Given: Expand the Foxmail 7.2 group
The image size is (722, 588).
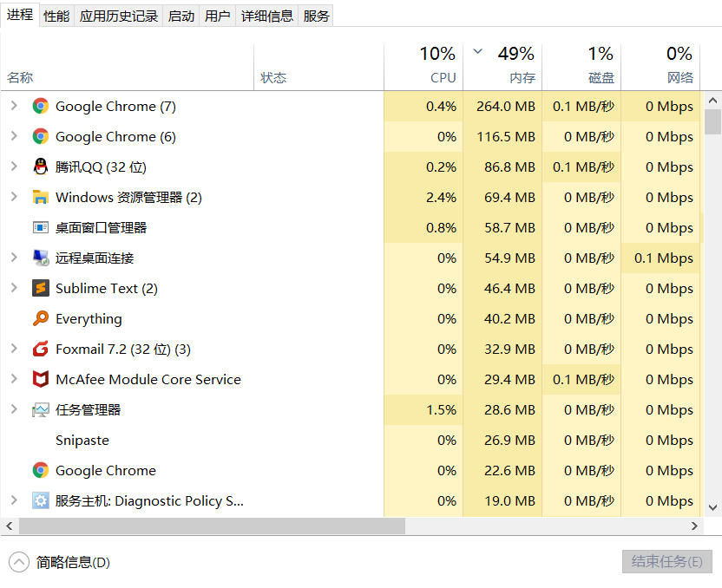Looking at the screenshot, I should coord(14,349).
